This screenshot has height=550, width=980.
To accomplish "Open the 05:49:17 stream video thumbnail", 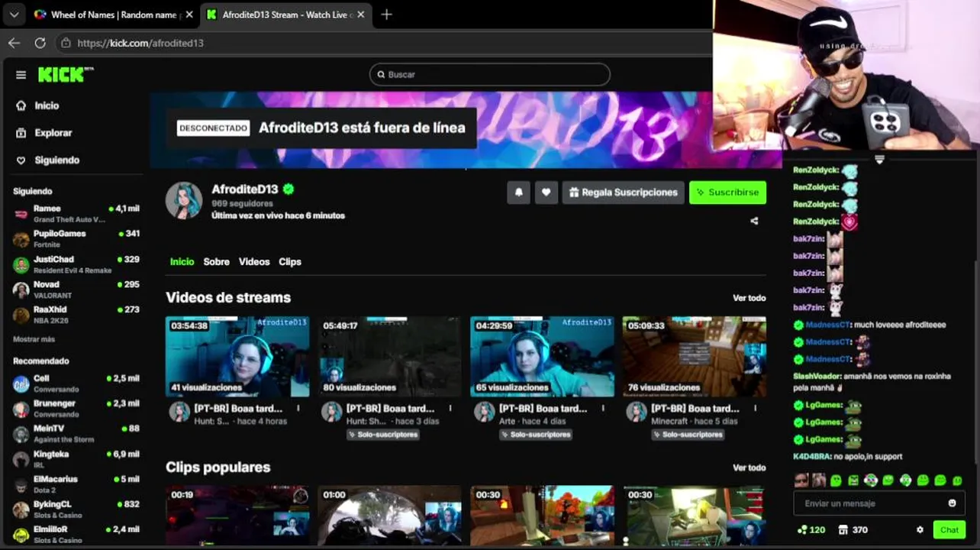I will point(390,357).
